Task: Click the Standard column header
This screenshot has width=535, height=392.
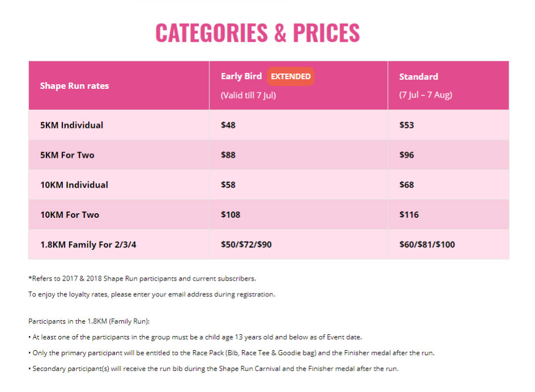Action: pyautogui.click(x=418, y=77)
